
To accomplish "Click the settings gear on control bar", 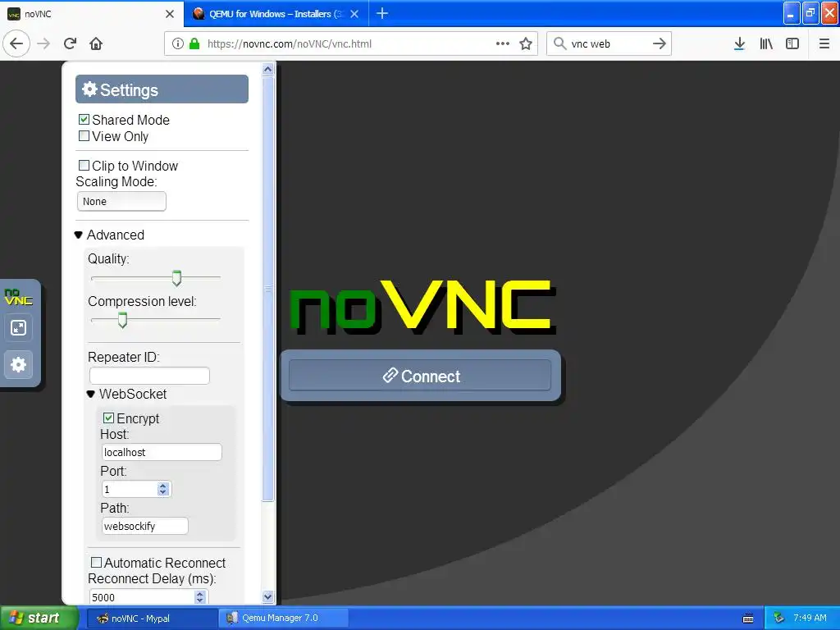I will click(18, 364).
